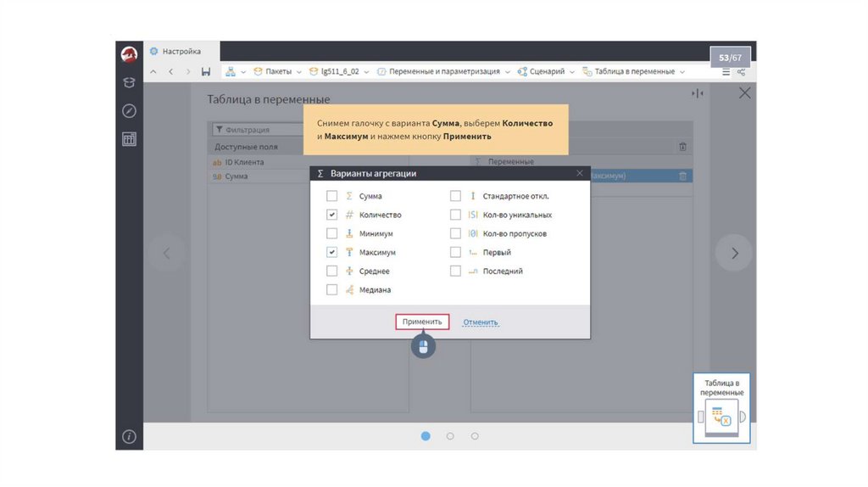Viewport: 868px width, 487px height.
Task: Close the Варианты агрегации dialog
Action: [580, 173]
